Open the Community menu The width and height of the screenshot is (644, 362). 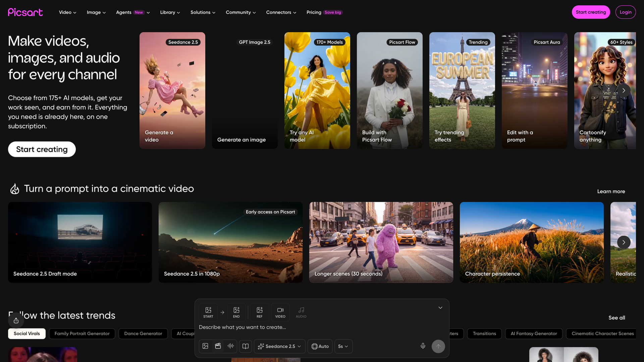241,12
